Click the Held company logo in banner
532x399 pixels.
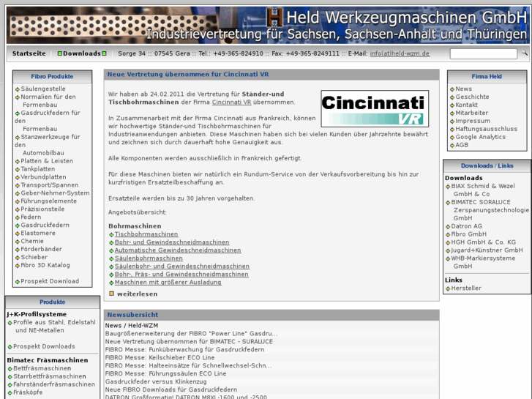[x=274, y=18]
